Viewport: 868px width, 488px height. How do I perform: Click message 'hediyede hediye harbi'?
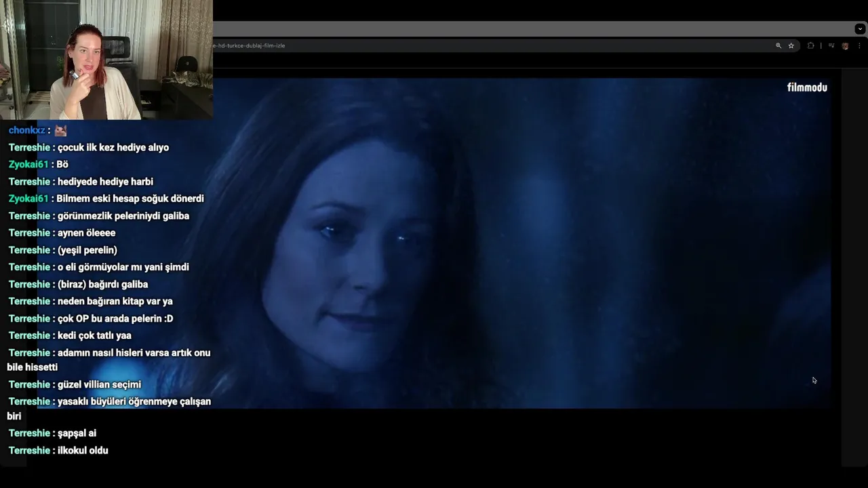[105, 182]
